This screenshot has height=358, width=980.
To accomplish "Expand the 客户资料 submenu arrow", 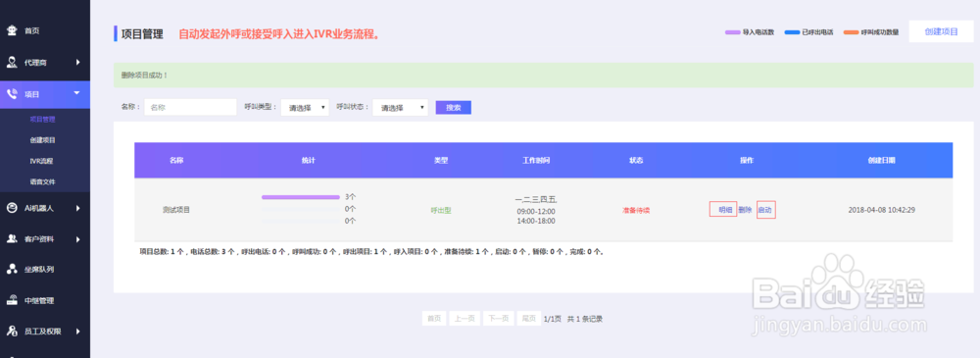I will [78, 238].
